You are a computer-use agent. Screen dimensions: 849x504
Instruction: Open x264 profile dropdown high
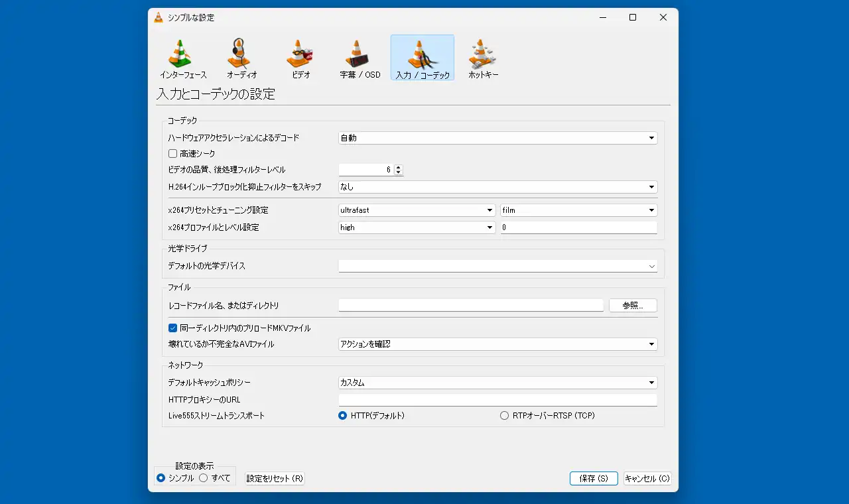417,227
